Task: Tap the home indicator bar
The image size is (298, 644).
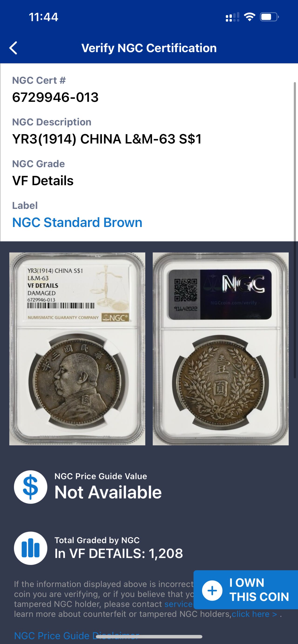Action: (x=149, y=637)
